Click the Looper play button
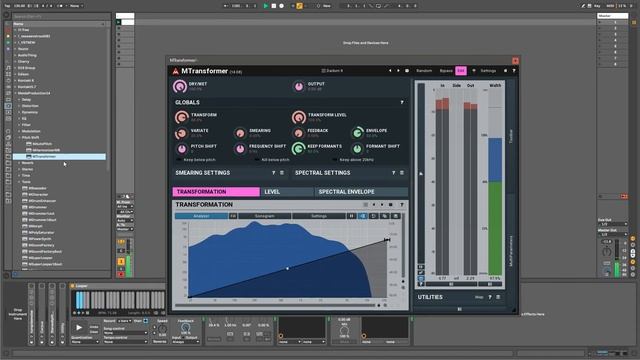640x360 pixels. (79, 327)
